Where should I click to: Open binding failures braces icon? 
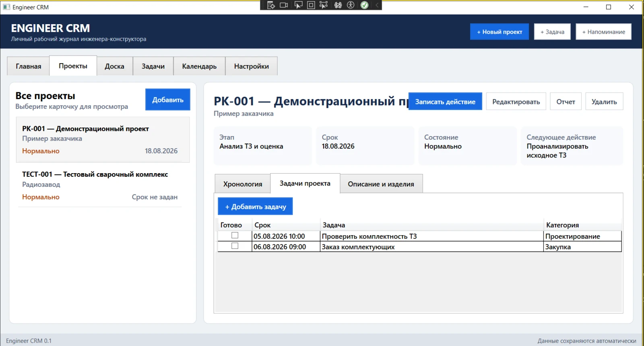point(338,5)
